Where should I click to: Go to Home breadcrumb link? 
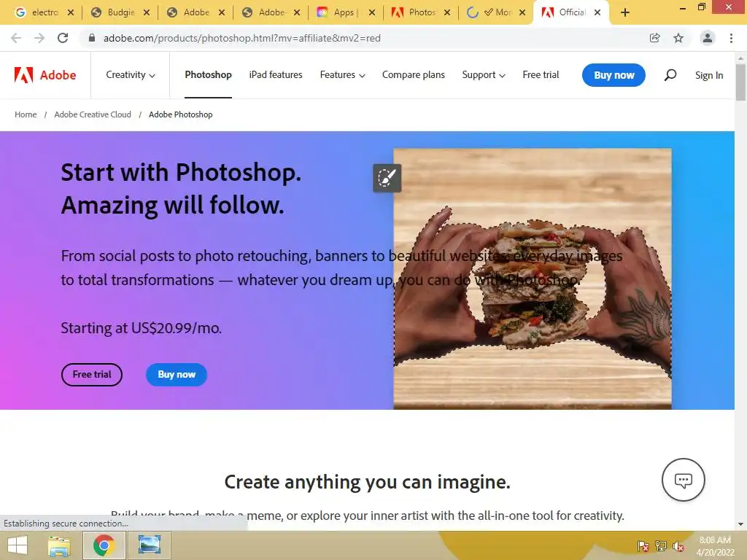click(26, 114)
